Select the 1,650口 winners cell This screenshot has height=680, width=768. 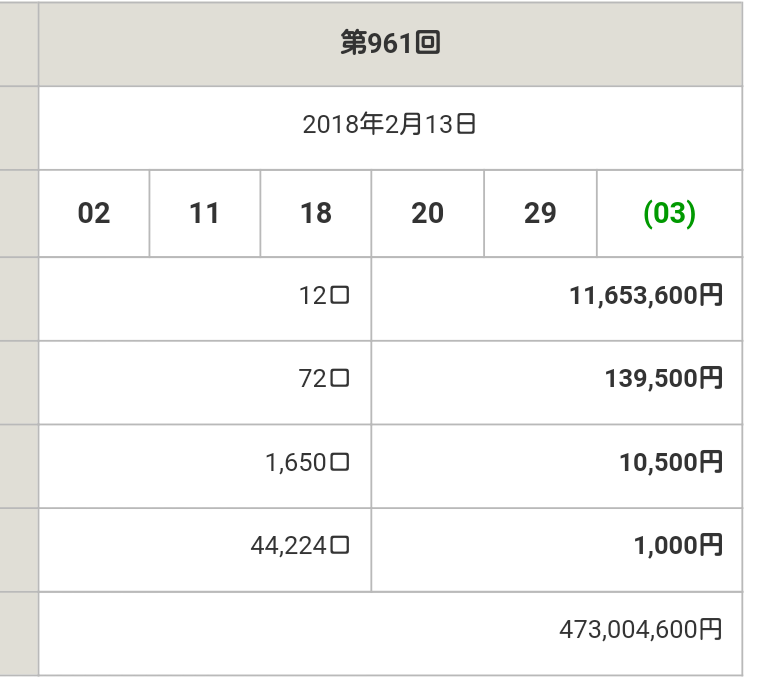pyautogui.click(x=205, y=466)
